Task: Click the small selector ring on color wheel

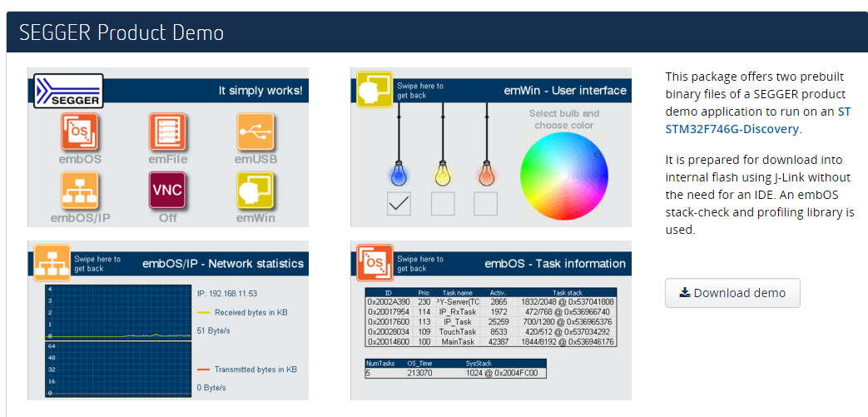Action: point(598,154)
